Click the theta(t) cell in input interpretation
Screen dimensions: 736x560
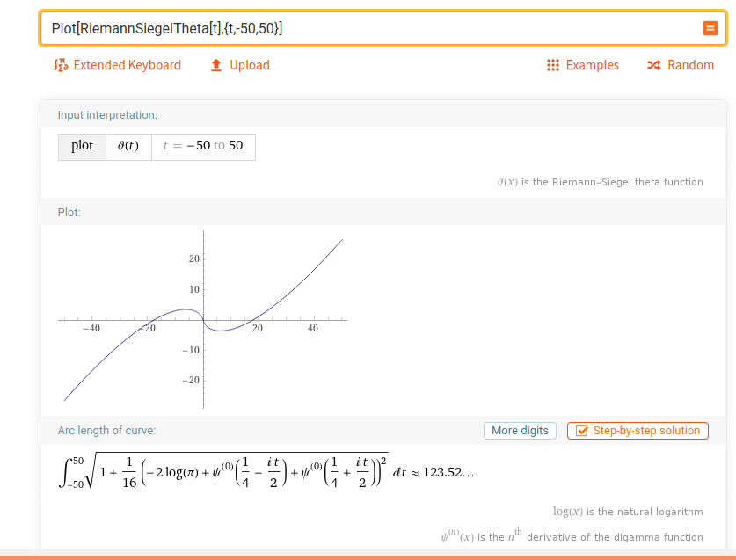[128, 146]
